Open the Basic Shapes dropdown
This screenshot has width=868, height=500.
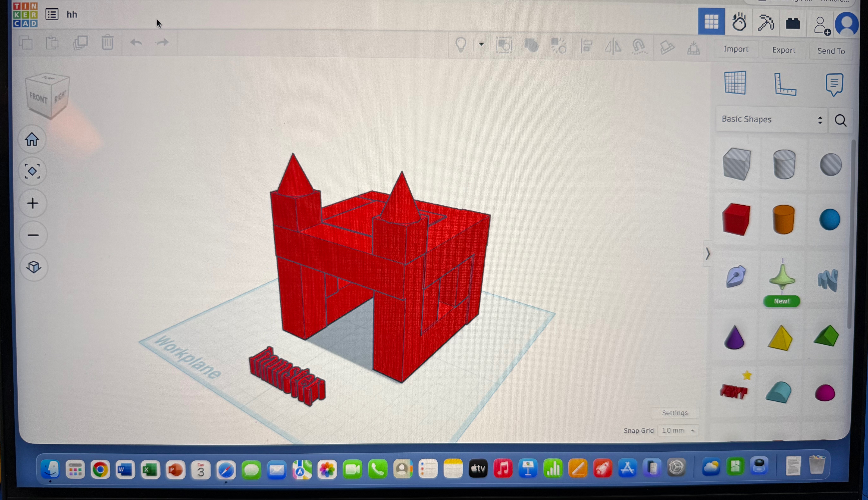771,119
